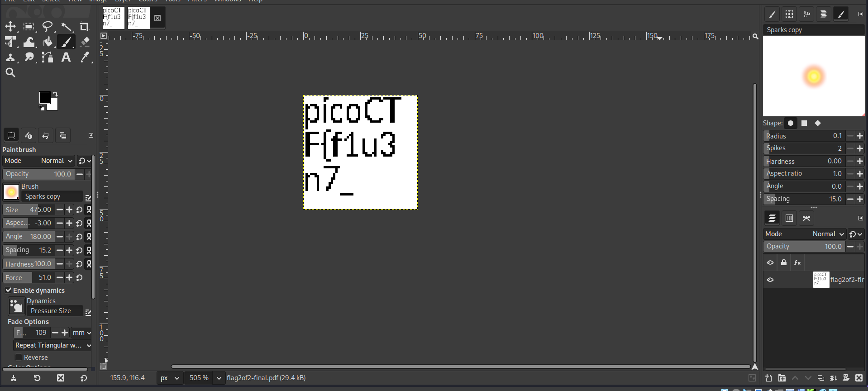Switch to the Tool Options tab
The height and width of the screenshot is (391, 868).
click(11, 135)
